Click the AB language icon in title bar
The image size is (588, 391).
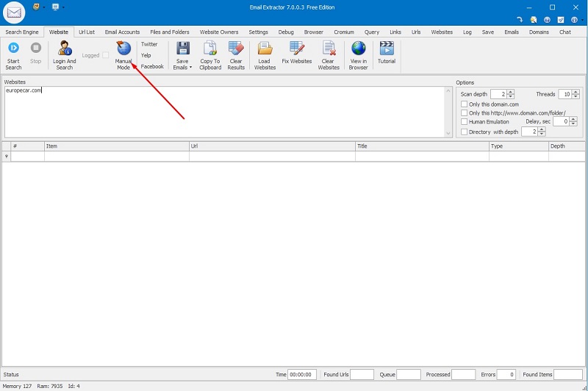coord(36,7)
